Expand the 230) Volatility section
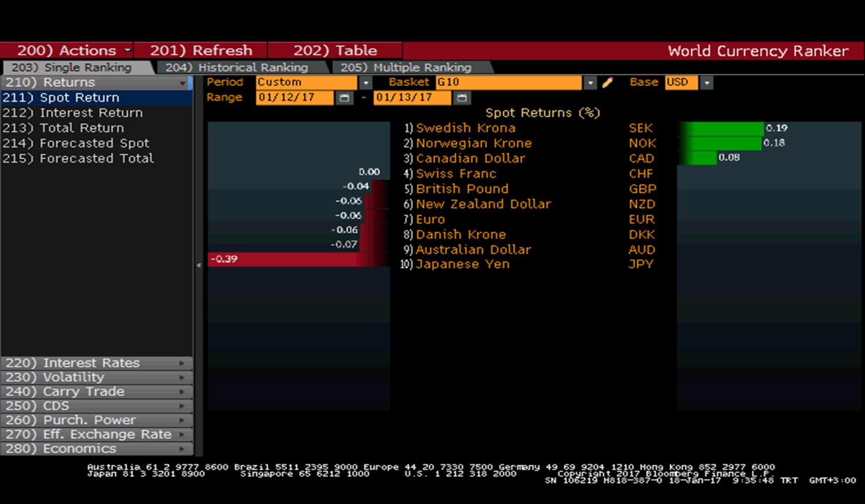The width and height of the screenshot is (865, 504). (x=97, y=377)
